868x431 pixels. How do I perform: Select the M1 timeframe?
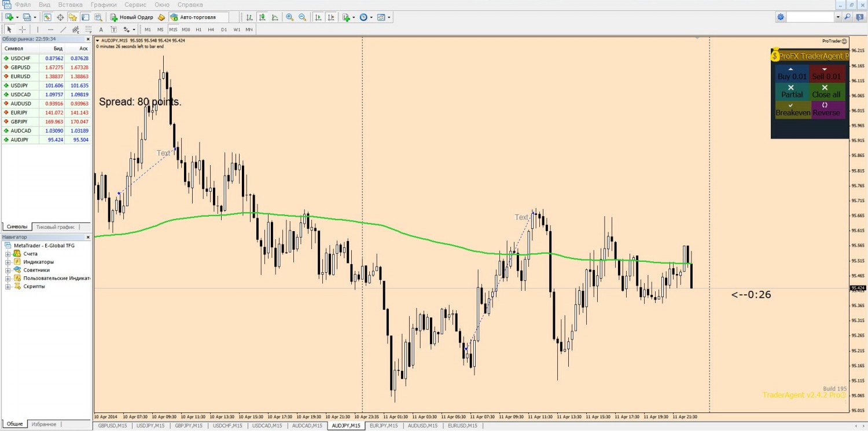pos(148,30)
